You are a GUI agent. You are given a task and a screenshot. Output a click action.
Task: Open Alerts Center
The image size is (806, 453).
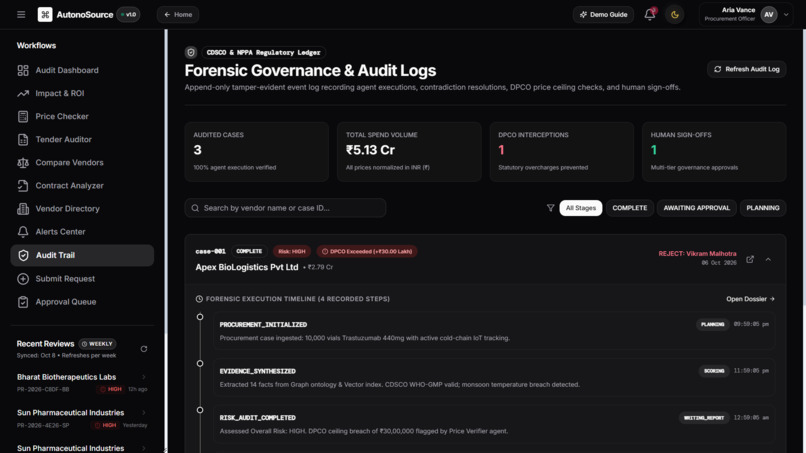tap(82, 232)
